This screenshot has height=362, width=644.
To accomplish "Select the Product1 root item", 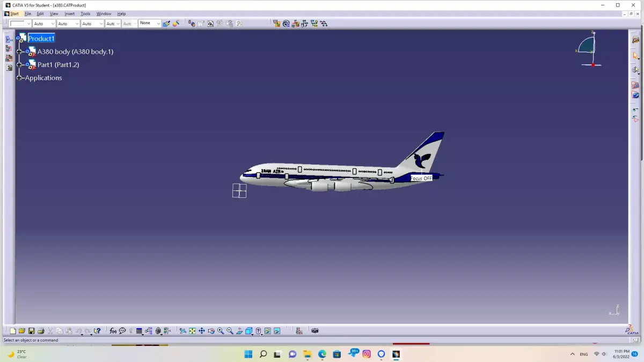I will coord(41,39).
